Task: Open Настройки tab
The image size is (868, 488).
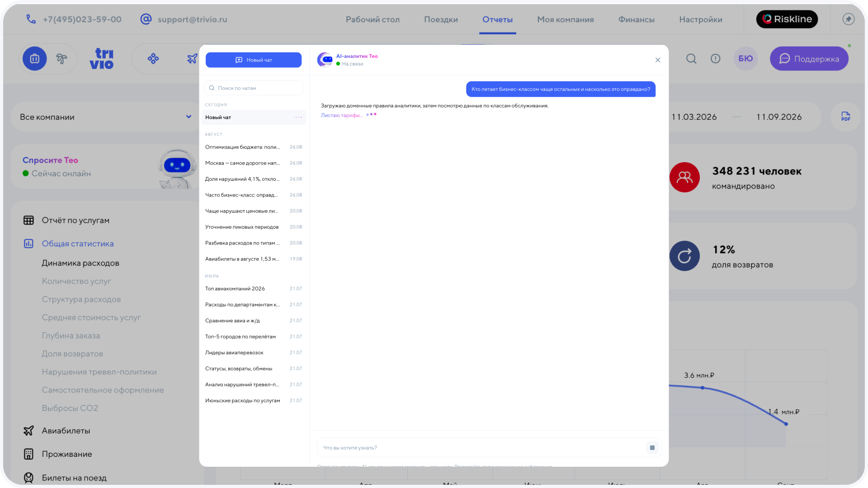Action: coord(700,19)
